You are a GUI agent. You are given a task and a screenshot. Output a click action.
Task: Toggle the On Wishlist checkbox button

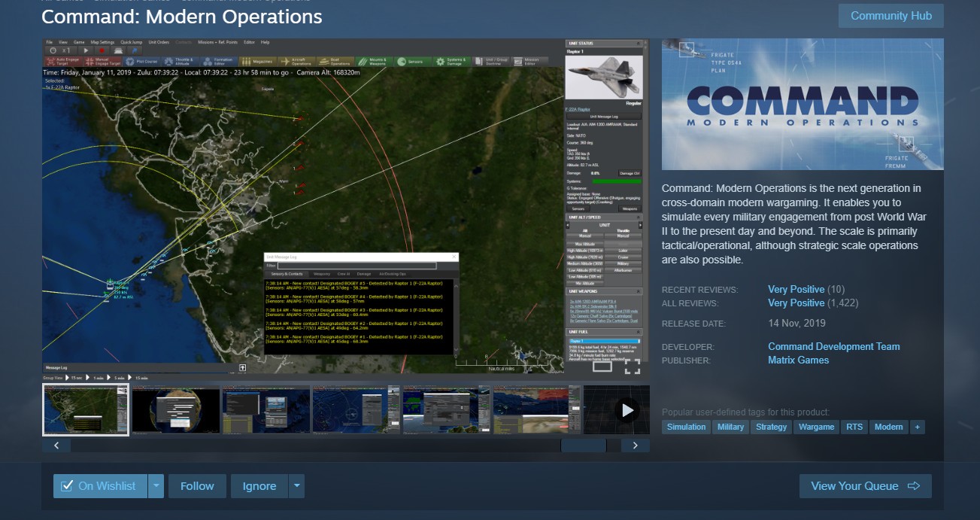pyautogui.click(x=100, y=486)
